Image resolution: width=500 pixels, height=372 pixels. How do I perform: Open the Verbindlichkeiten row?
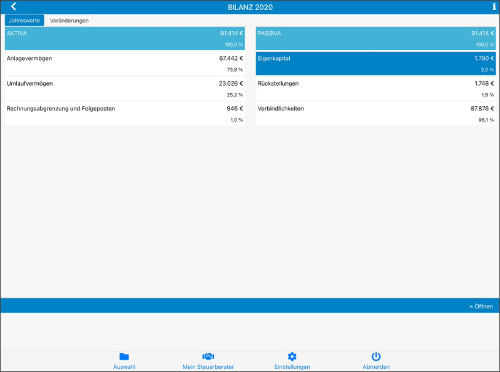(376, 114)
